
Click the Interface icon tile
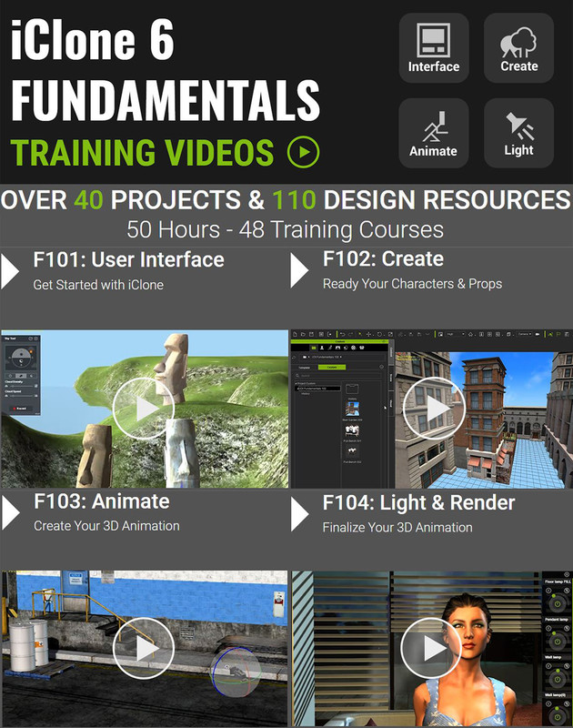pos(434,48)
